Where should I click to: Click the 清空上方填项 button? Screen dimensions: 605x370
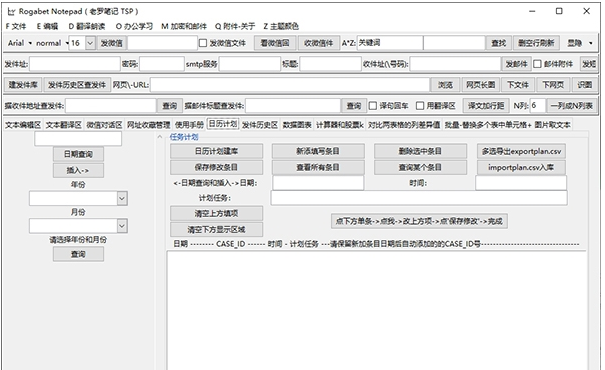click(x=216, y=213)
